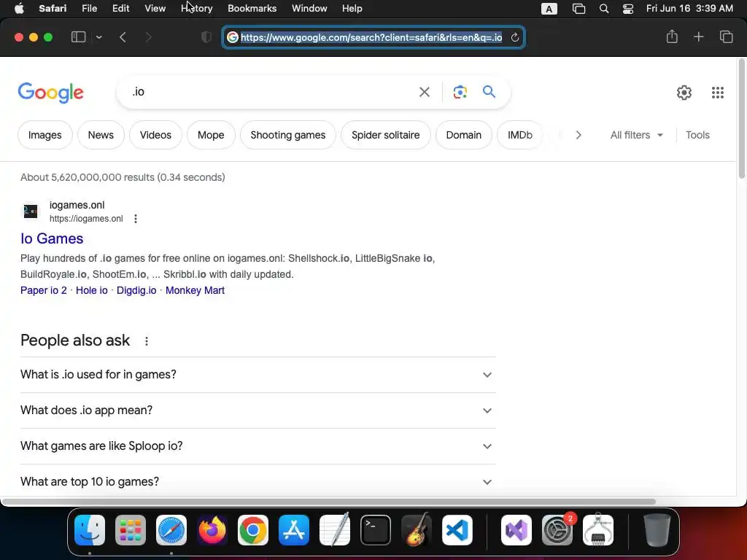Show the tab overview
Image resolution: width=747 pixels, height=560 pixels.
(x=726, y=36)
